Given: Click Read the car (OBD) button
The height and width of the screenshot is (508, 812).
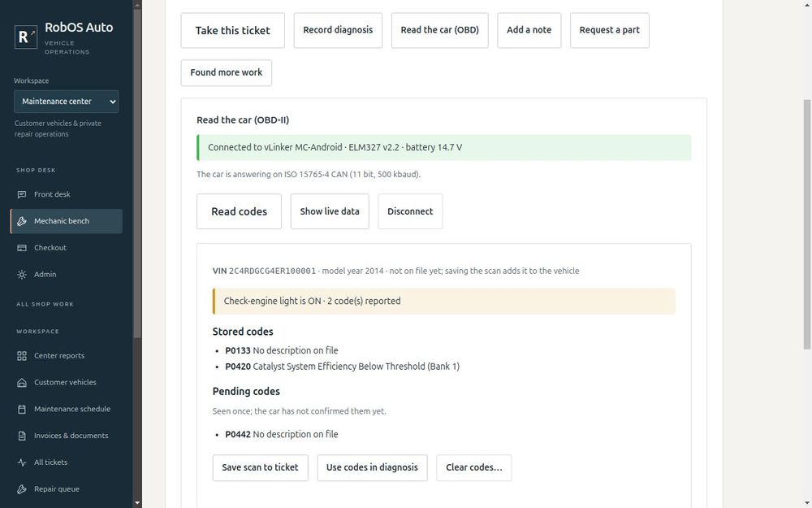Looking at the screenshot, I should tap(439, 31).
